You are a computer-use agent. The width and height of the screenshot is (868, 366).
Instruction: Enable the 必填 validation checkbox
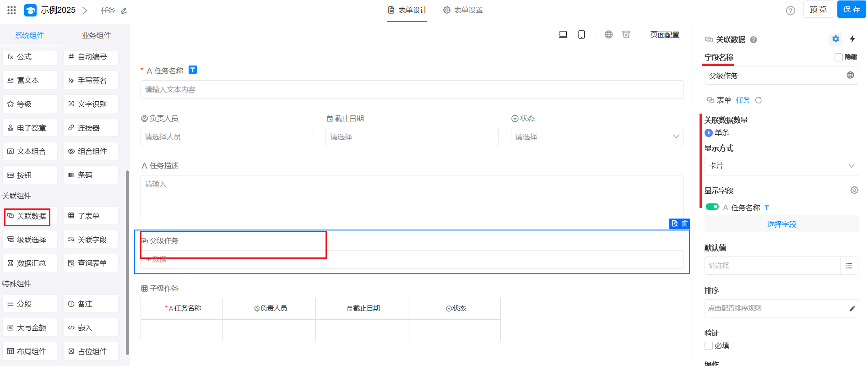[709, 346]
